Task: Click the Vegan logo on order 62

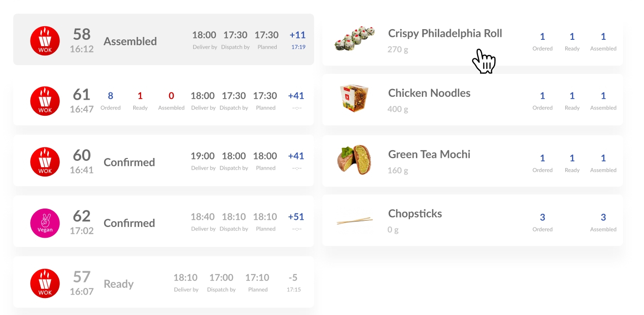Action: [45, 223]
